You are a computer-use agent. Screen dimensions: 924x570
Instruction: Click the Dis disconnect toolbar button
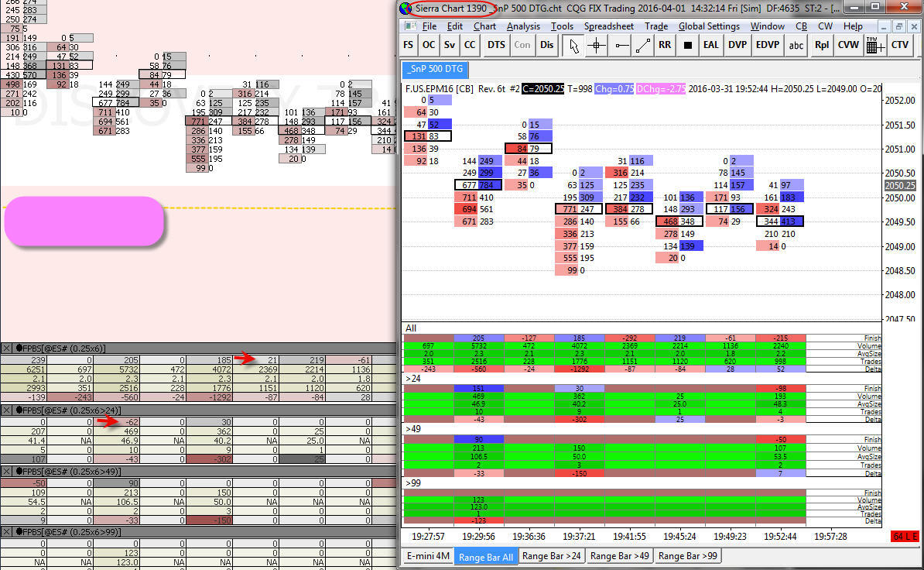point(547,45)
